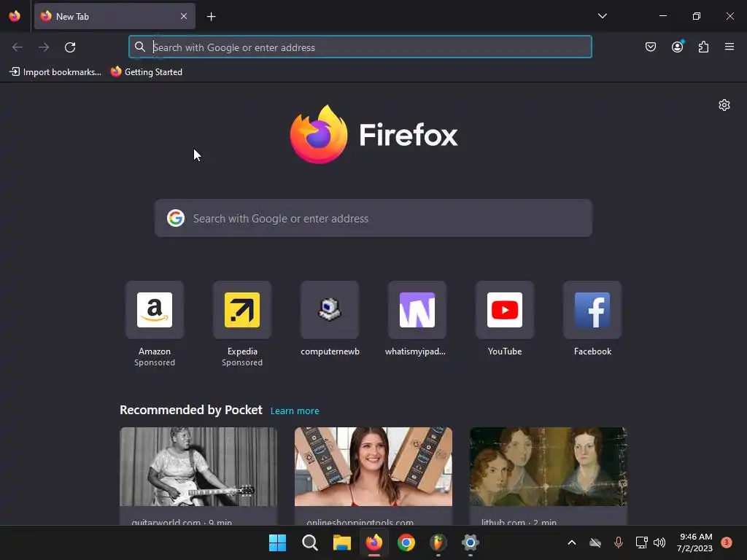Screen dimensions: 747x560
Task: Open the lithub.com Pocket story
Action: point(549,476)
